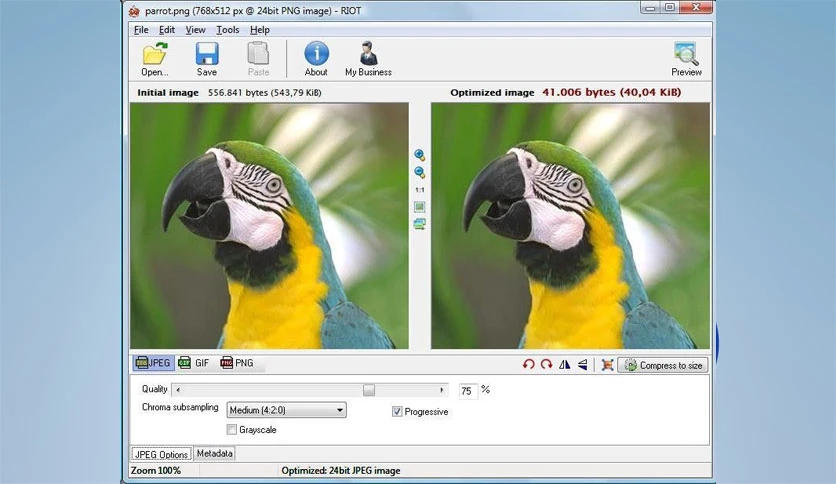The width and height of the screenshot is (836, 484).
Task: Switch to the JPEG Options tab
Action: [x=161, y=454]
